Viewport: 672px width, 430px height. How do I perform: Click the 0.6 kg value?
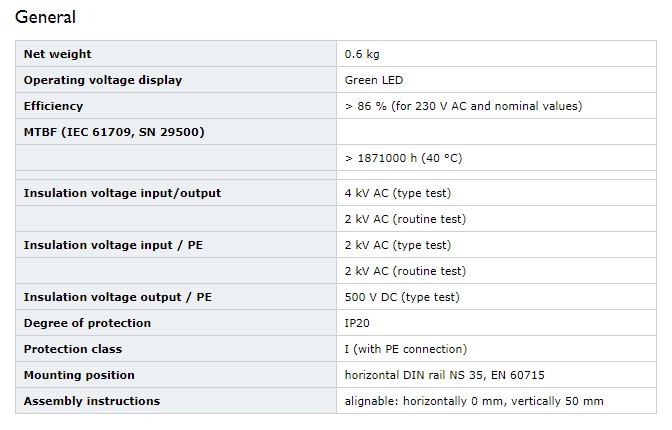362,54
